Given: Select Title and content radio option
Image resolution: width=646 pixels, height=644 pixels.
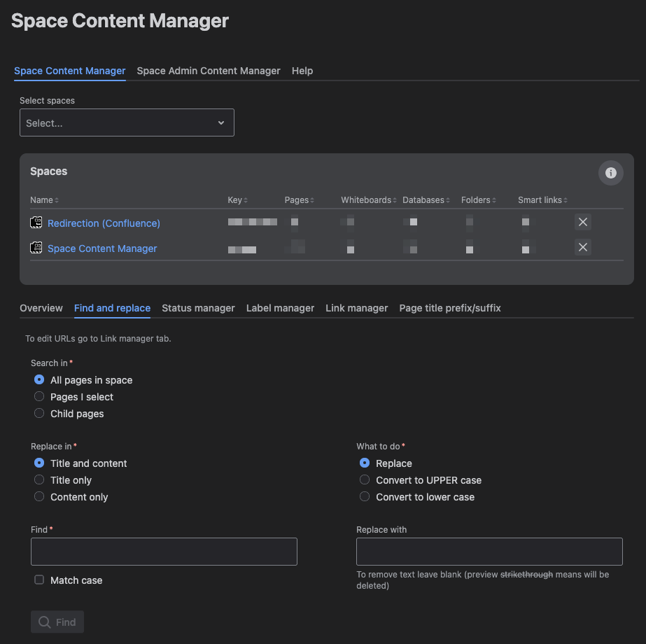Looking at the screenshot, I should pos(39,463).
